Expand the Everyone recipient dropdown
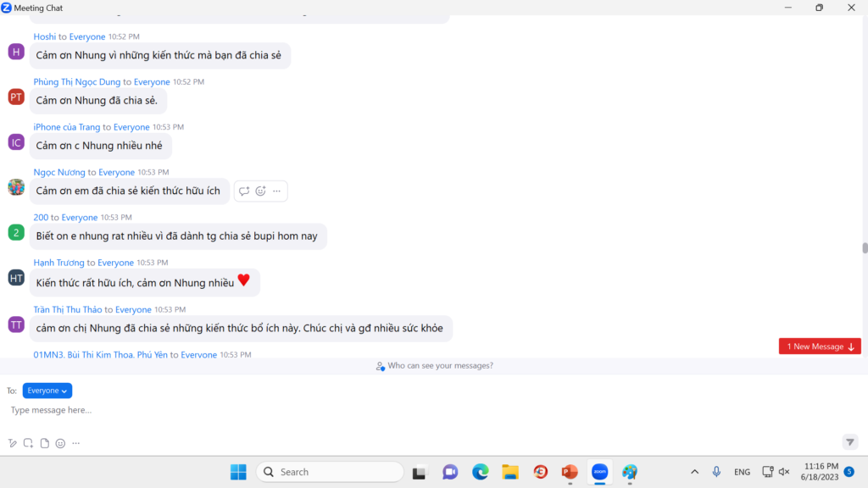 point(47,391)
